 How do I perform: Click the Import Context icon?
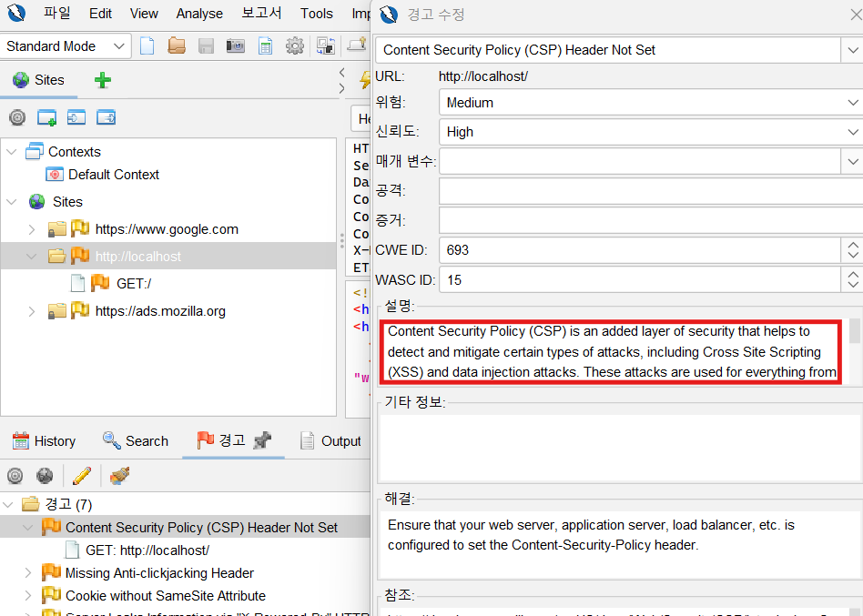click(76, 117)
